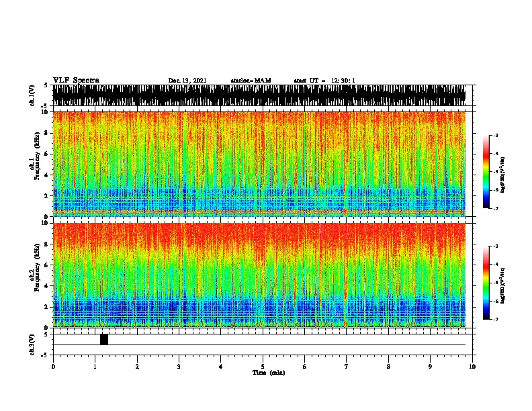This screenshot has width=532, height=411.
Task: Click inside the ch.1 spectrogram panel
Action: pos(259,164)
